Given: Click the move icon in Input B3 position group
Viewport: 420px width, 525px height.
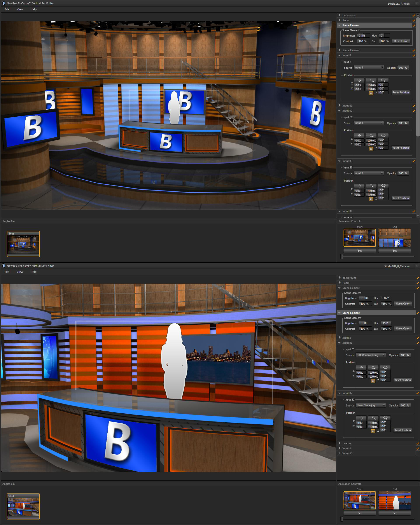Looking at the screenshot, I should (x=359, y=186).
